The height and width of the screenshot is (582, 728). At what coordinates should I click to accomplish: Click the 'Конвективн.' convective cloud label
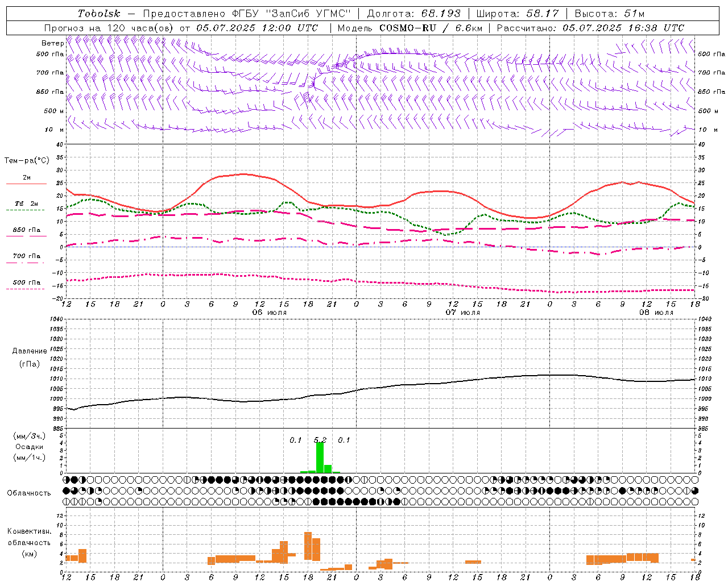[30, 531]
